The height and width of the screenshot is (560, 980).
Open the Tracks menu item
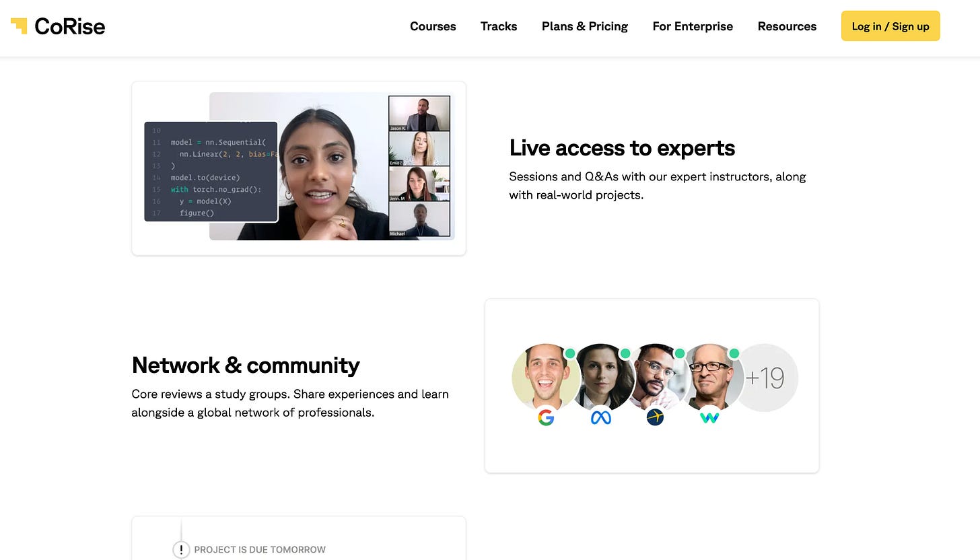(x=499, y=26)
